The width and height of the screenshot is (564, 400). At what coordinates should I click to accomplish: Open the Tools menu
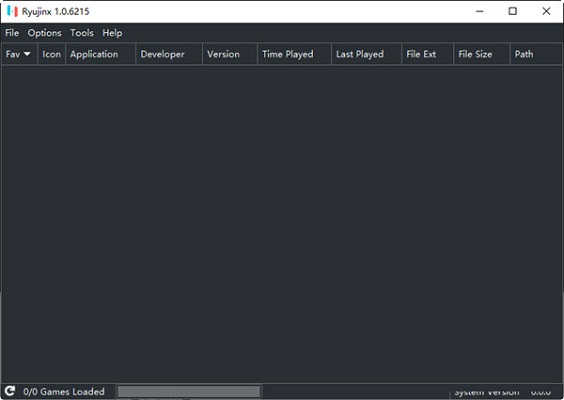coord(82,33)
